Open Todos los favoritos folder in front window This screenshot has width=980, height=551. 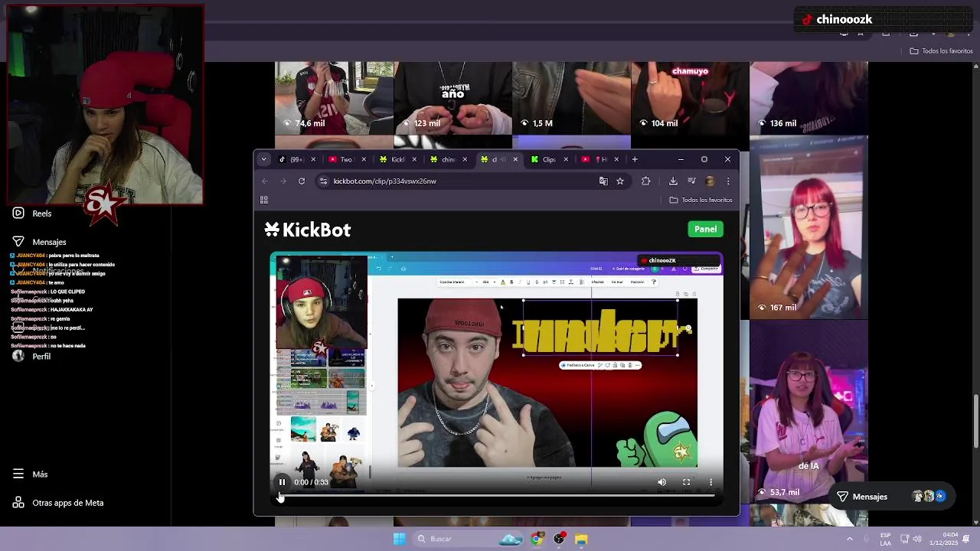tap(701, 200)
